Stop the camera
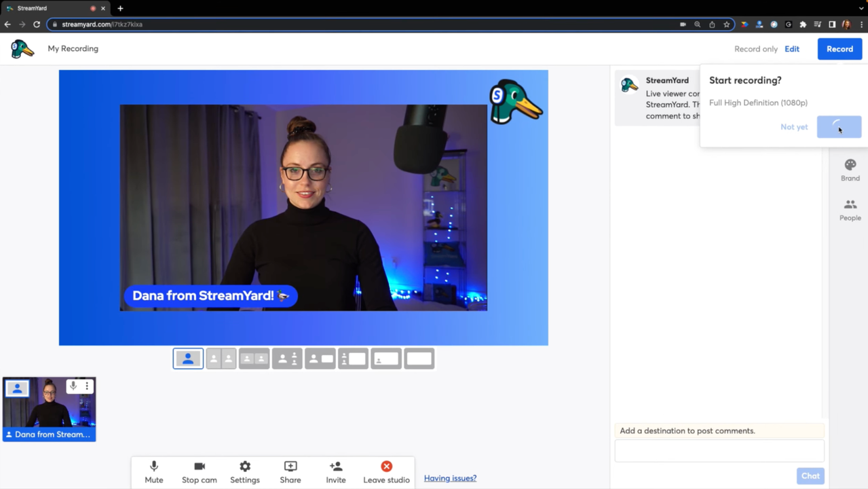This screenshot has height=489, width=868. (x=200, y=471)
